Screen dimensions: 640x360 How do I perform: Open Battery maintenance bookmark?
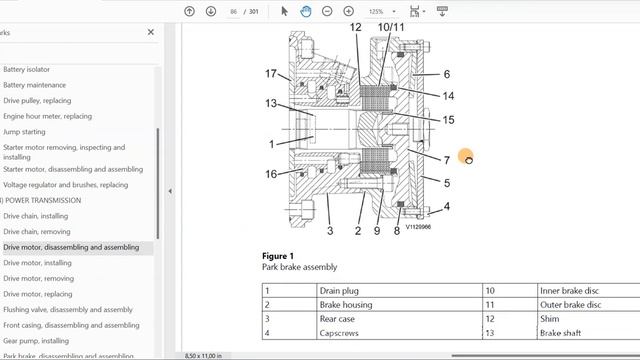[34, 85]
